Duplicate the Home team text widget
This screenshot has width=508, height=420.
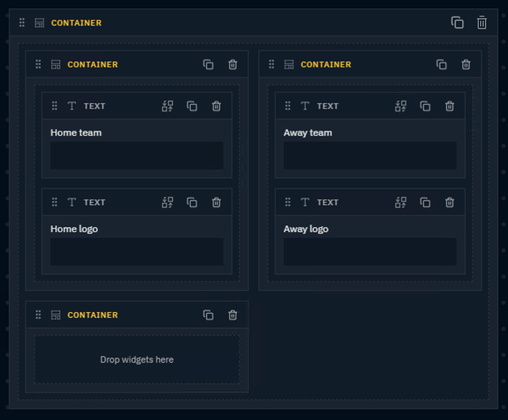(x=192, y=106)
